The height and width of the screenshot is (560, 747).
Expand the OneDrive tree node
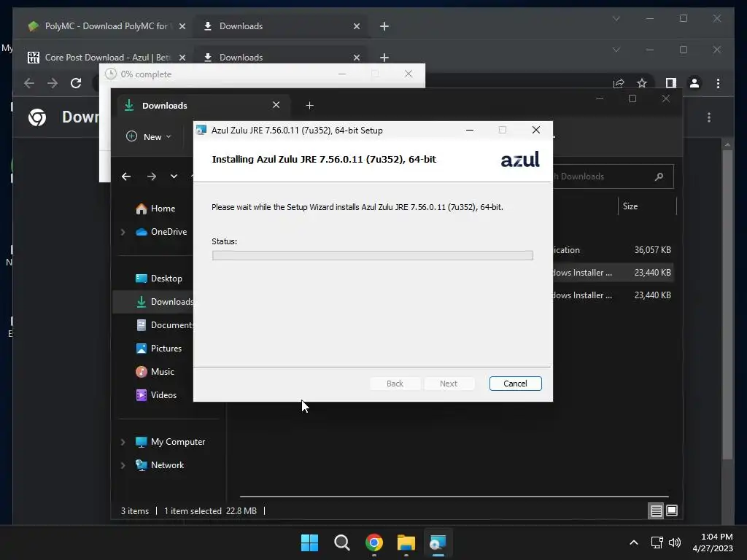(x=123, y=232)
